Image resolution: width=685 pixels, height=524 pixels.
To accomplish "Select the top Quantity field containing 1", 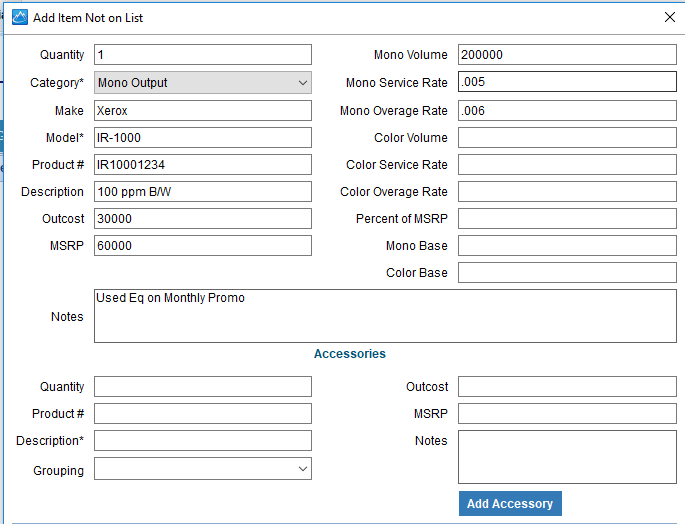I will (x=203, y=55).
